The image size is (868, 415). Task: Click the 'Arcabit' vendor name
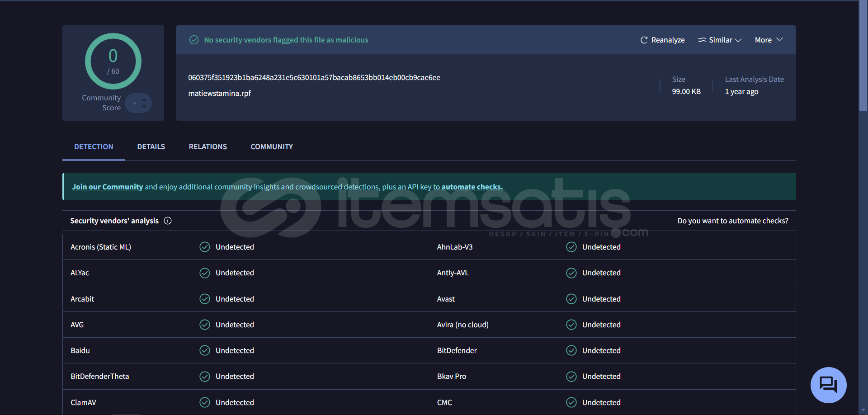click(x=82, y=299)
